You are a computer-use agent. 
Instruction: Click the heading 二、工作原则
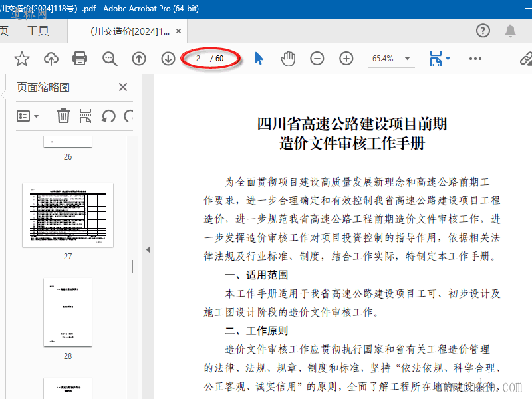(256, 331)
